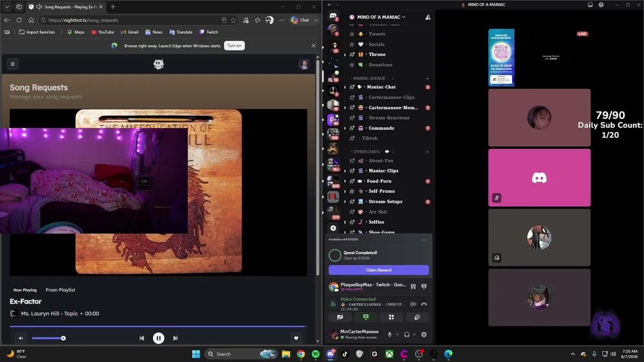
Task: Expand the Edge tab actions dropdown
Action: pos(7,7)
